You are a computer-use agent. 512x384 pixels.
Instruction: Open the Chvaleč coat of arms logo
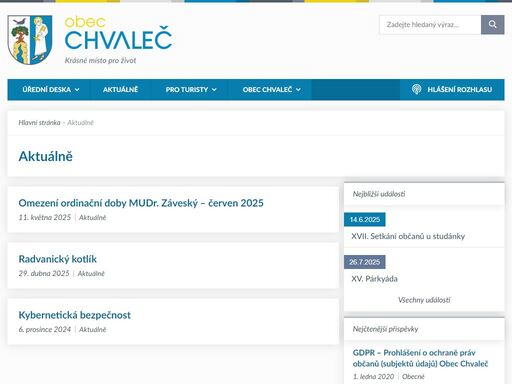click(x=30, y=40)
